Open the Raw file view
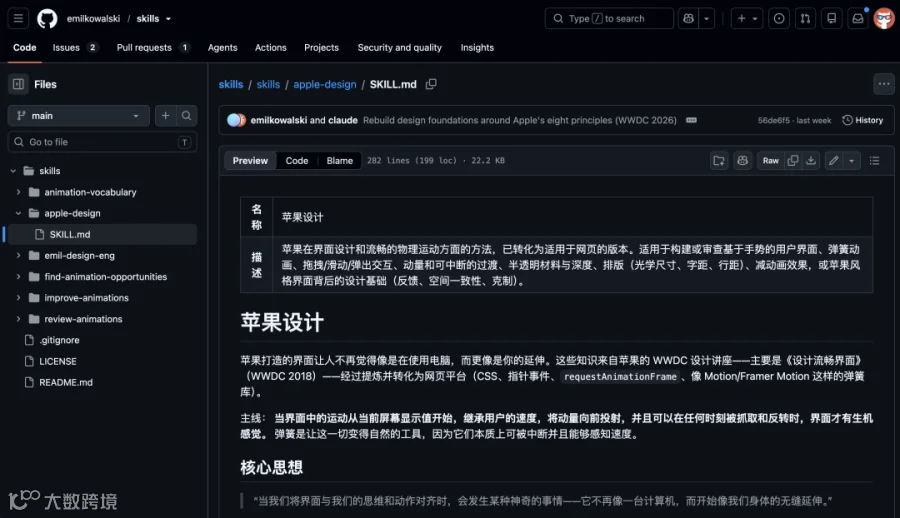The image size is (900, 518). 771,161
